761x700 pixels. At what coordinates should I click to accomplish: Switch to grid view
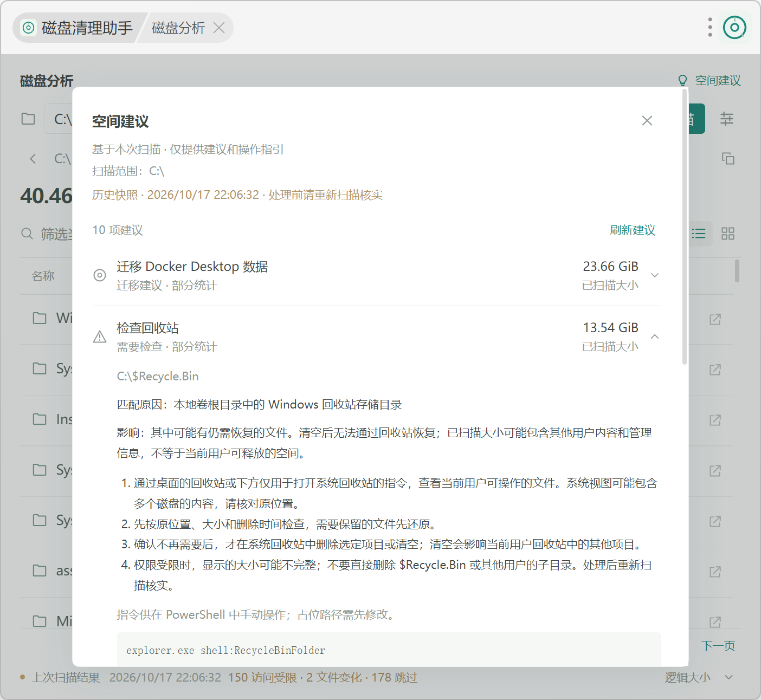click(x=728, y=234)
